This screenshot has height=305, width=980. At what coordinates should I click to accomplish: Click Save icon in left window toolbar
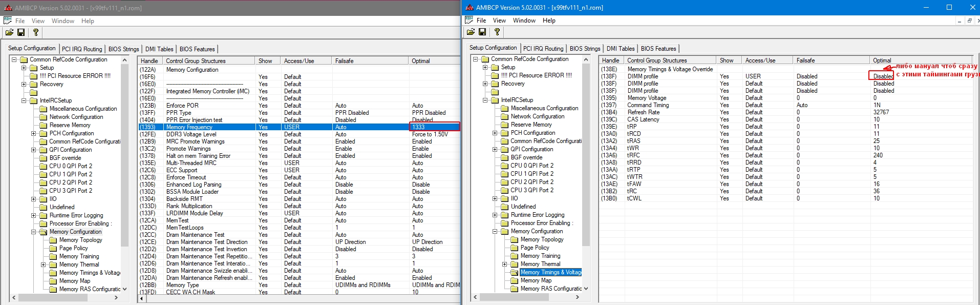[21, 32]
